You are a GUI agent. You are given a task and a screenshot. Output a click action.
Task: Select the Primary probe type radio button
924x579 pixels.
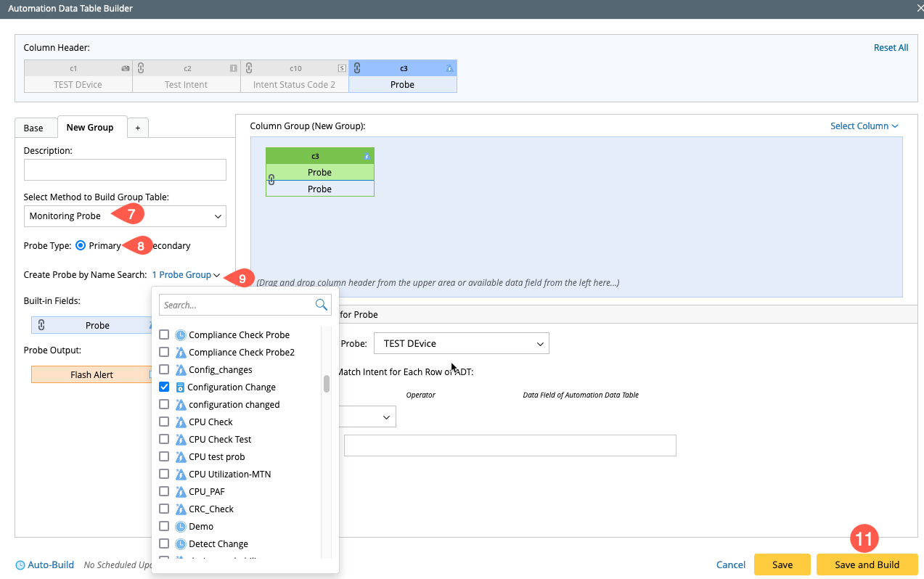81,245
